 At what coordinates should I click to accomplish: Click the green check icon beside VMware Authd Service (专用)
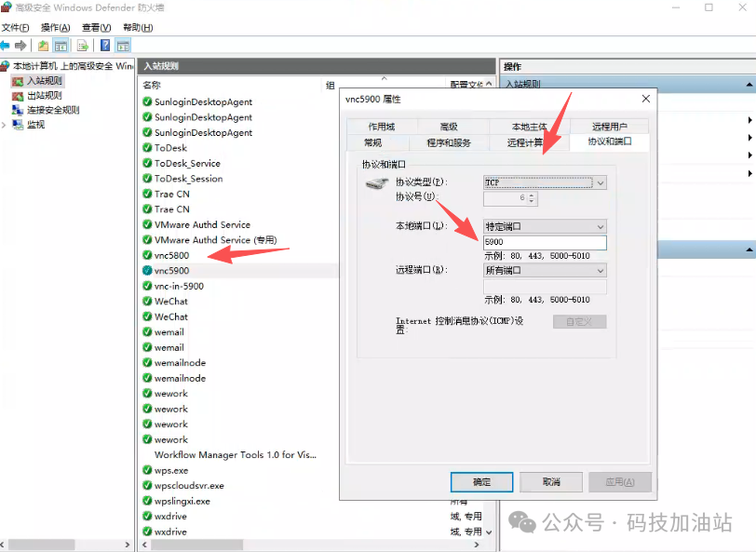tap(147, 239)
